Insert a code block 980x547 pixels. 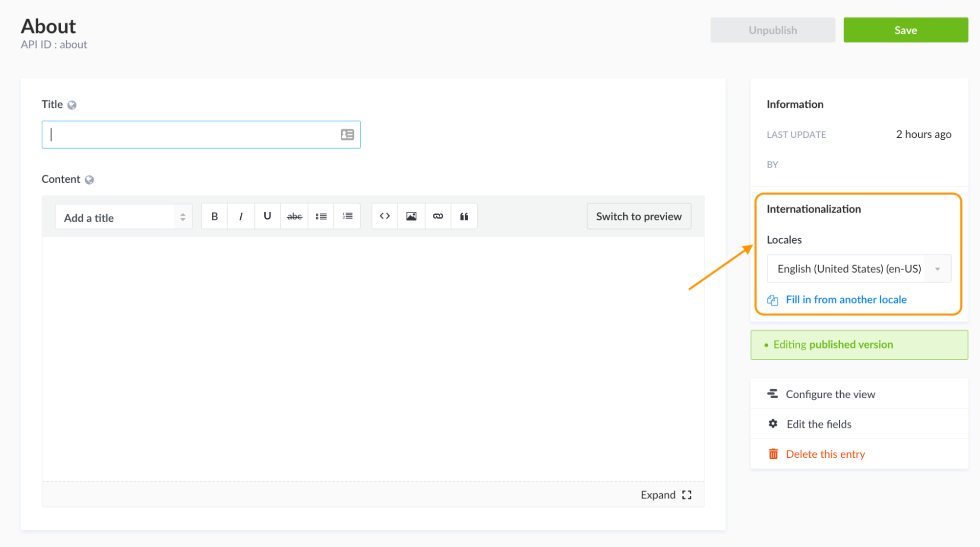coord(384,216)
